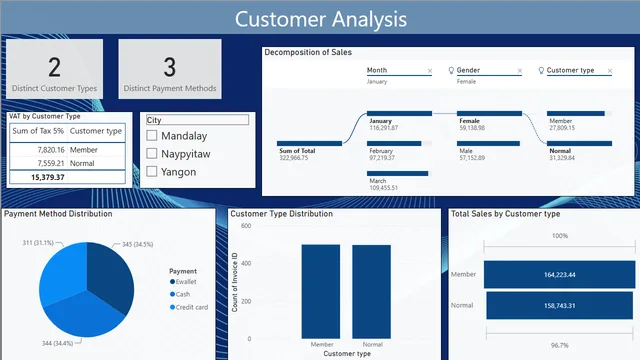Select the Female node bar
Image resolution: width=640 pixels, height=360 pixels.
coord(489,113)
